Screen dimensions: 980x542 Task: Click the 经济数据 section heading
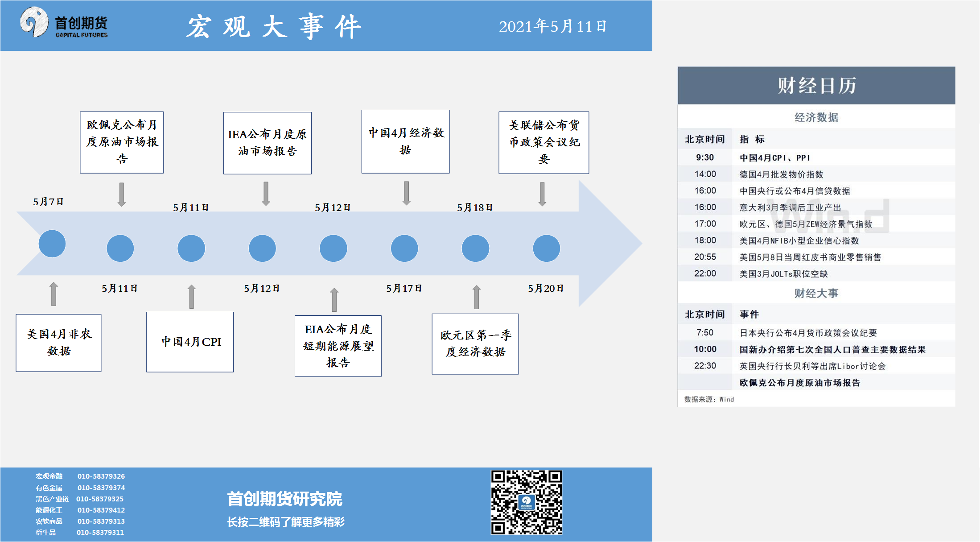click(x=816, y=117)
